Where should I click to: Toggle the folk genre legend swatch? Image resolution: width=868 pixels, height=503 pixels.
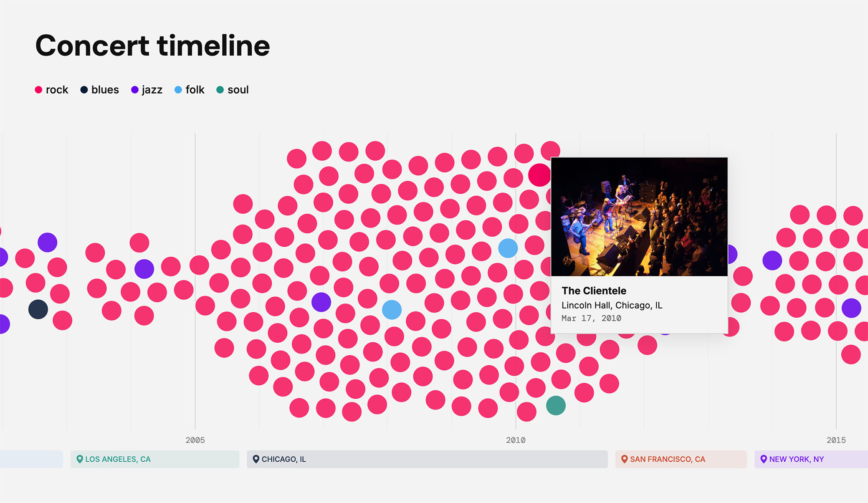pyautogui.click(x=178, y=89)
